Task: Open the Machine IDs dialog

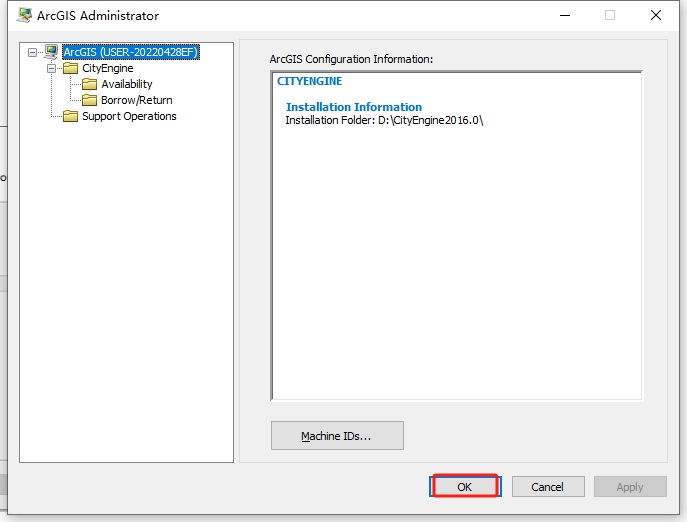Action: click(337, 436)
